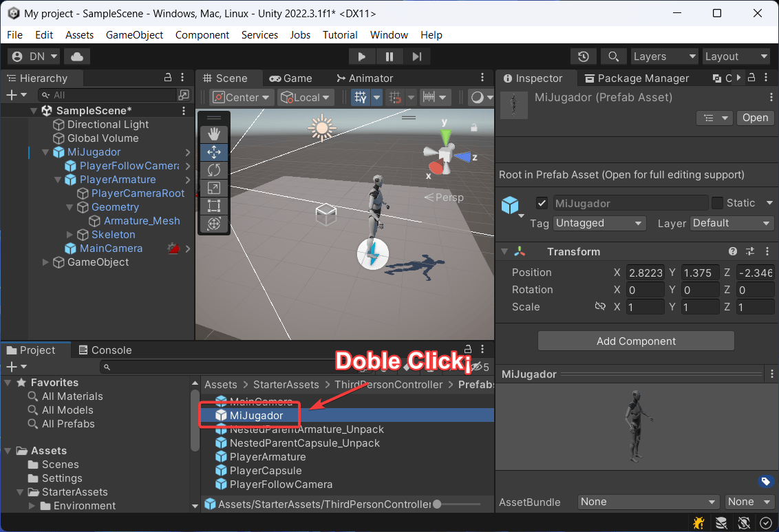Click StarterAssets in the breadcrumb path

(286, 385)
